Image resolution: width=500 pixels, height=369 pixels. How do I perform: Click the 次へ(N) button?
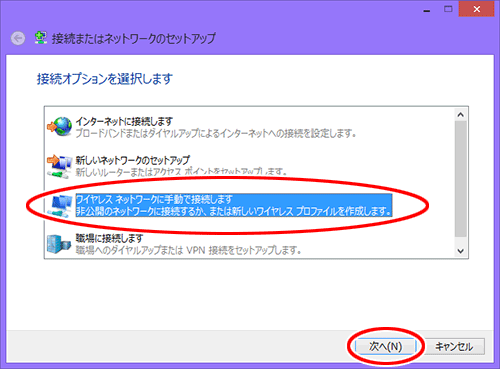click(x=386, y=347)
